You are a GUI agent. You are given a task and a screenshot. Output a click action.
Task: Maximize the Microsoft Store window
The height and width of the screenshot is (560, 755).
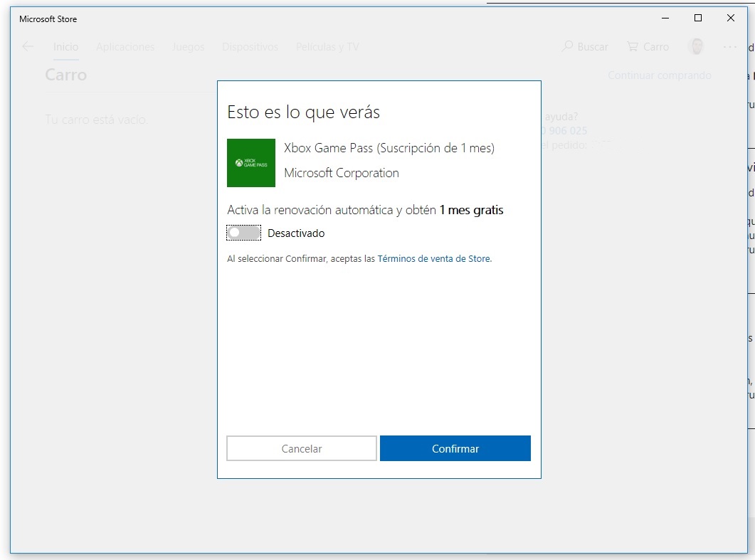(x=698, y=19)
